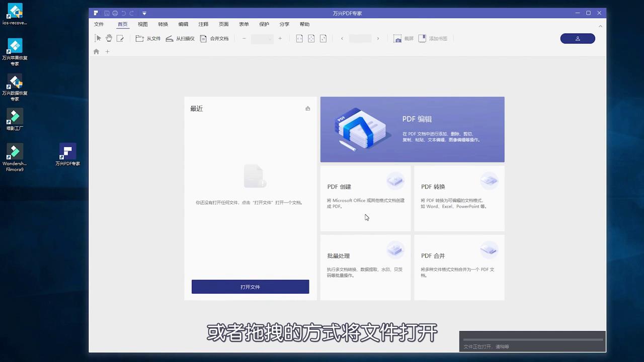Switch to the 页面 tab
This screenshot has height=362, width=644.
point(223,24)
